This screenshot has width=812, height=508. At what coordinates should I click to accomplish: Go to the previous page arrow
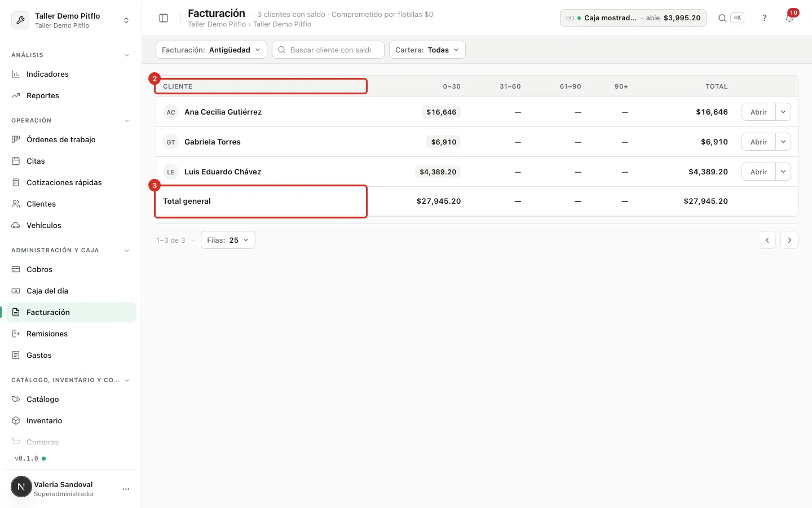tap(767, 240)
